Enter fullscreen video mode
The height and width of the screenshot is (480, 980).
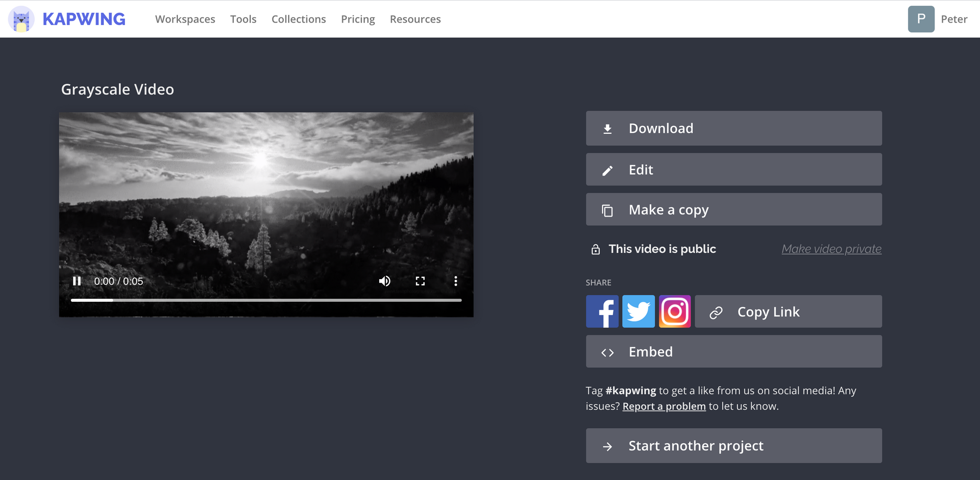click(x=420, y=281)
